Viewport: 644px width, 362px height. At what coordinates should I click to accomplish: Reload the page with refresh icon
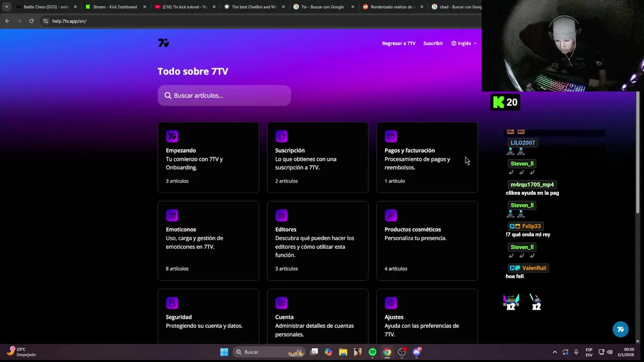coord(31,21)
